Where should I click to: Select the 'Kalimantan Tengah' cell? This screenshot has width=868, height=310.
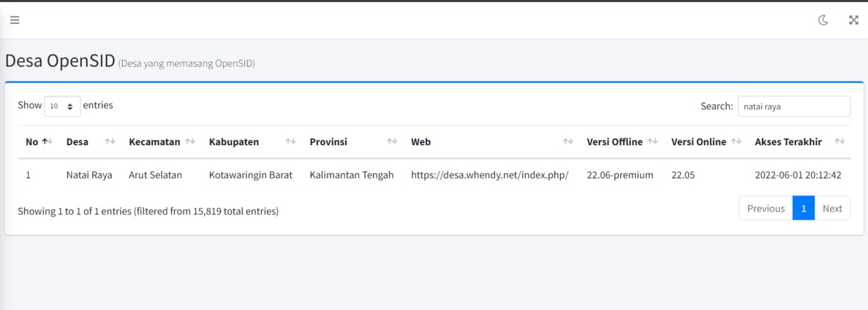(351, 175)
